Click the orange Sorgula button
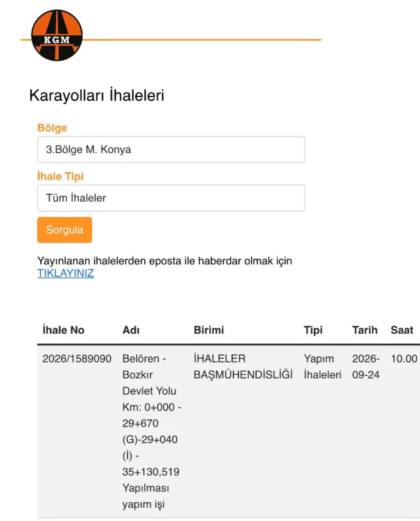 click(65, 230)
